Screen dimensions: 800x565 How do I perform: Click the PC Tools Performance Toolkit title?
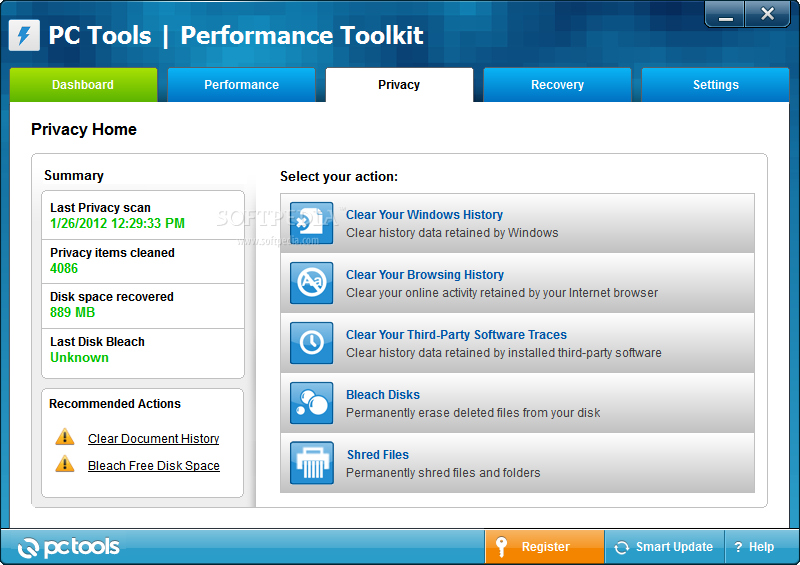236,36
